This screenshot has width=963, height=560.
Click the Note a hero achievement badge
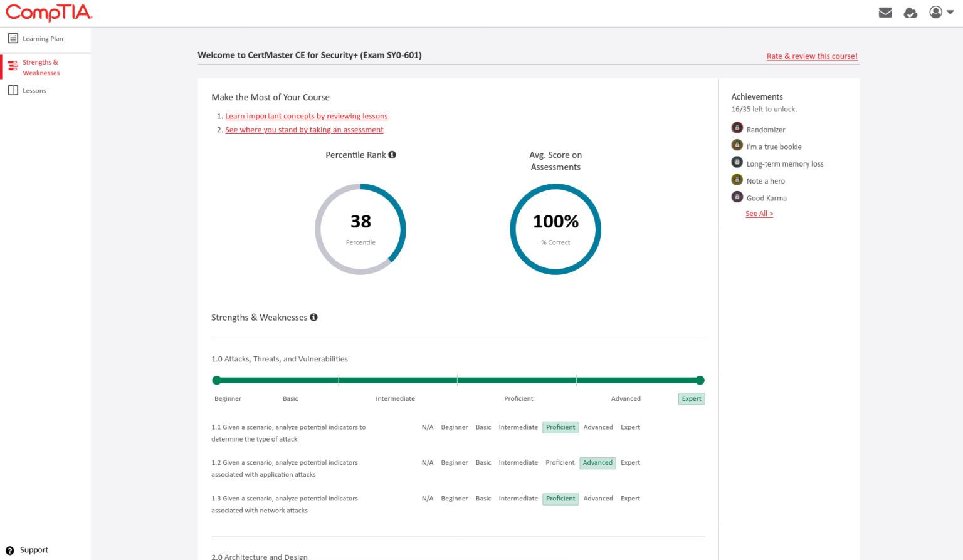[x=737, y=180]
